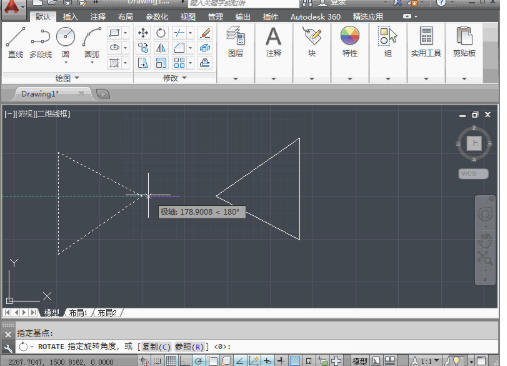Switch to the 布局1 layout tab
This screenshot has width=507, height=366.
(78, 313)
